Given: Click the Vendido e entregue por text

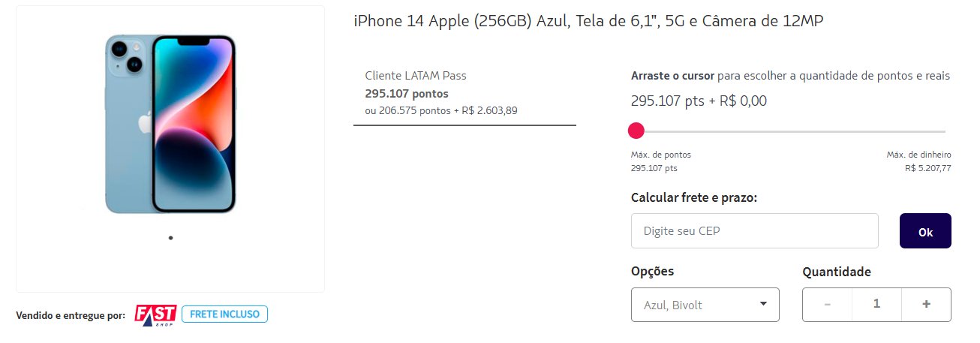Looking at the screenshot, I should pyautogui.click(x=71, y=315).
